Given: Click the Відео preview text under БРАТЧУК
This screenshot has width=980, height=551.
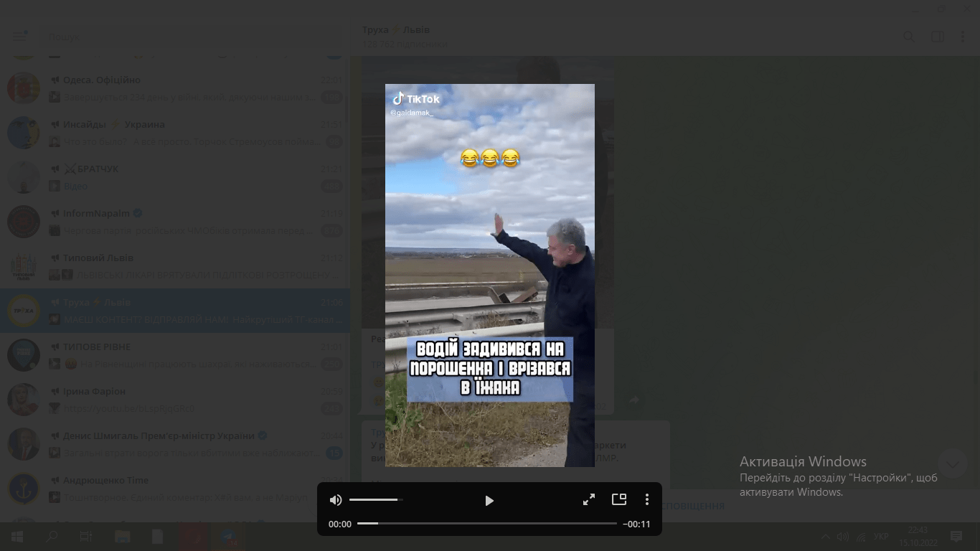Looking at the screenshot, I should point(75,186).
